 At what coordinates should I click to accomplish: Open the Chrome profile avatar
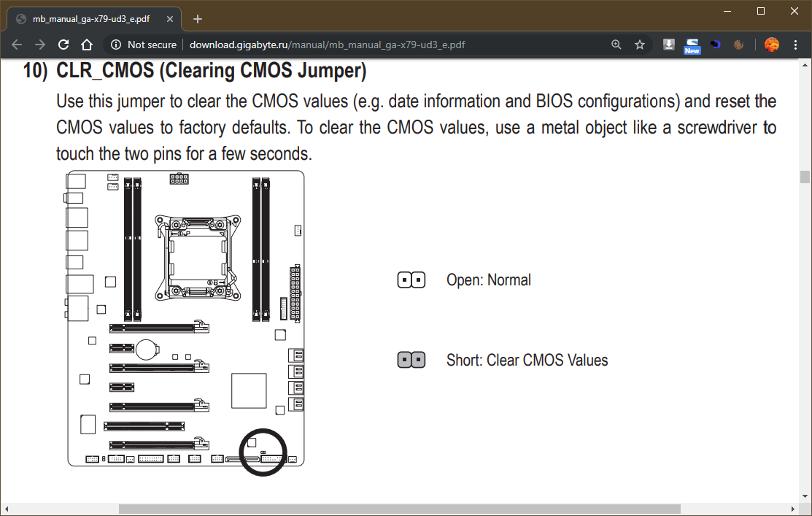pyautogui.click(x=772, y=45)
